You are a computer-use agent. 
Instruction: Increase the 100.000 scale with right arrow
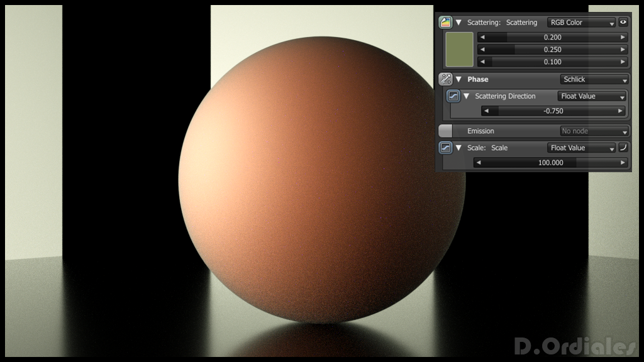pos(623,163)
